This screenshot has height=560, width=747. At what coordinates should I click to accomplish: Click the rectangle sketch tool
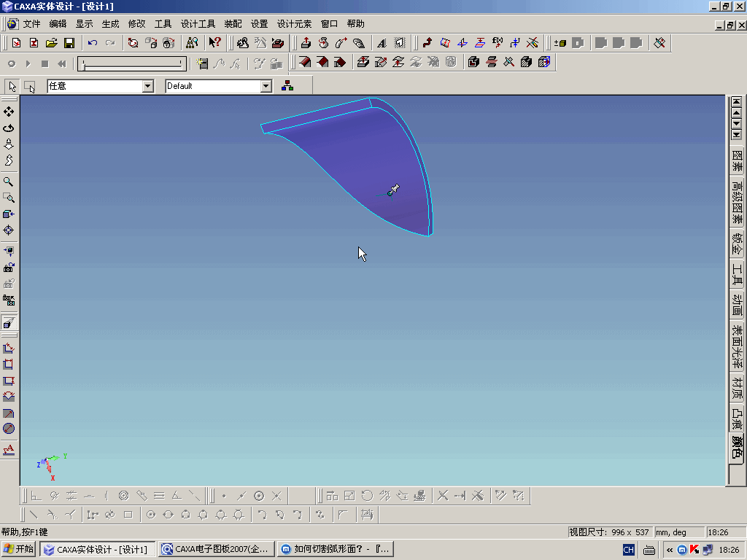pos(128,515)
